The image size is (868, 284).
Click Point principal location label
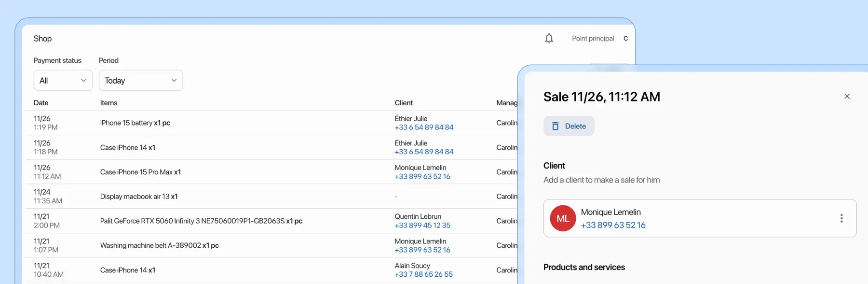point(593,38)
